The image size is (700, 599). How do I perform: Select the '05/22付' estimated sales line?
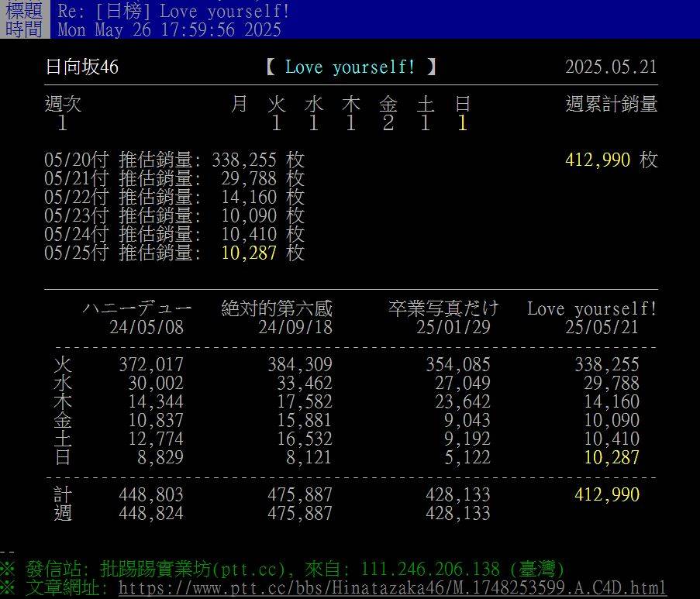click(x=174, y=197)
